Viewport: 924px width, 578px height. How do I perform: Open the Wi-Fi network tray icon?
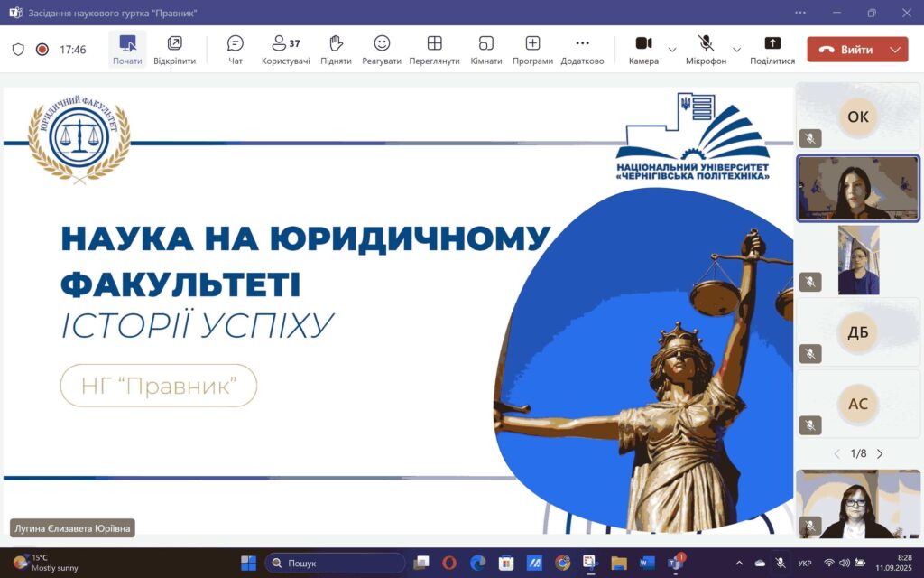829,564
